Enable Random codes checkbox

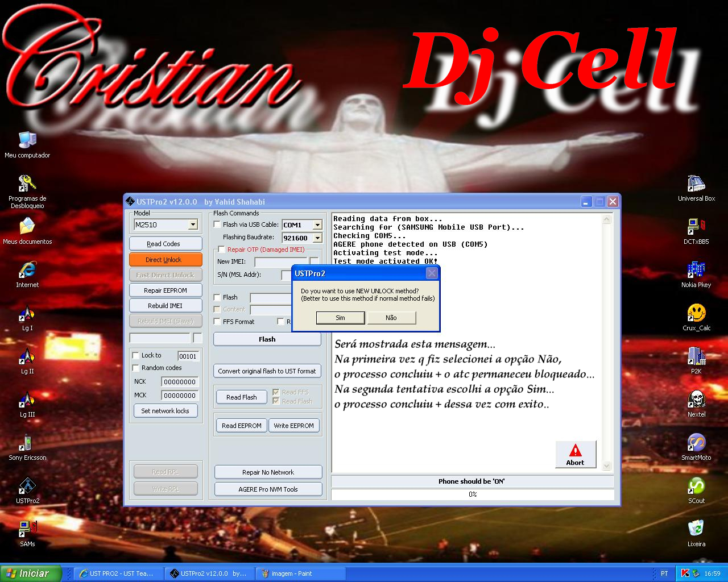[x=136, y=368]
